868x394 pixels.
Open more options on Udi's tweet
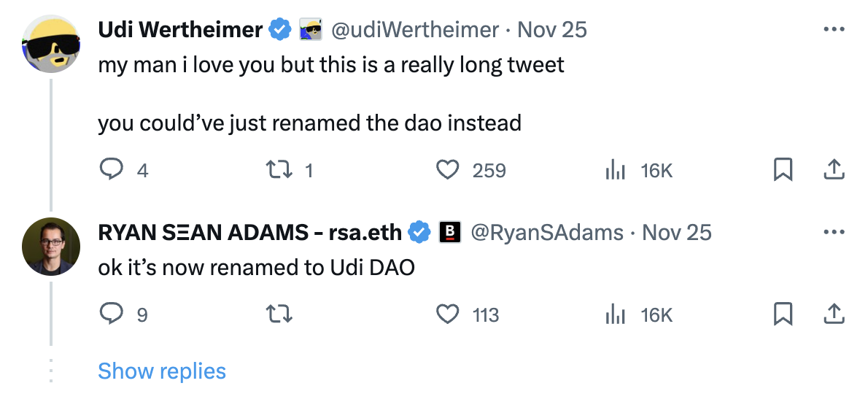[834, 29]
